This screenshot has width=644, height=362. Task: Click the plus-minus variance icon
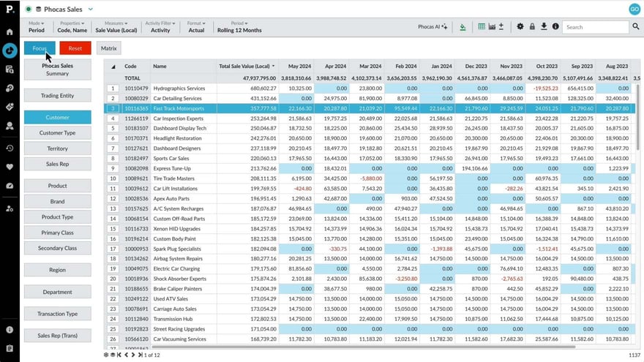pyautogui.click(x=501, y=26)
